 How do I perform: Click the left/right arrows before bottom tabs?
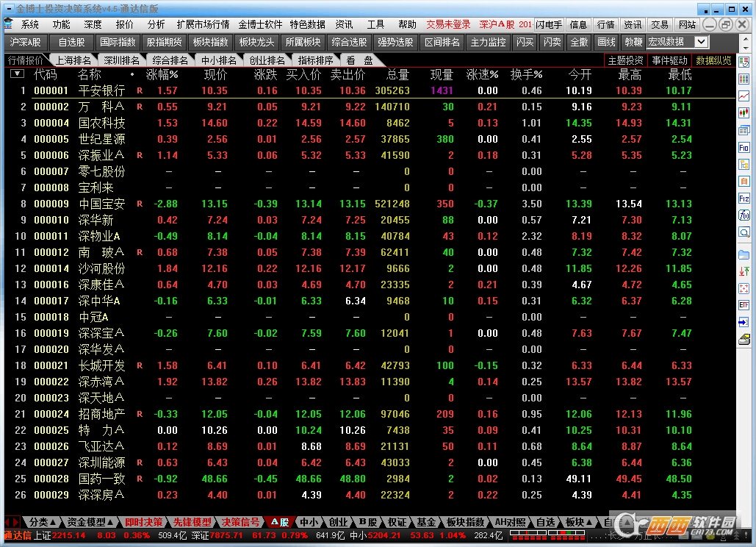coord(12,522)
